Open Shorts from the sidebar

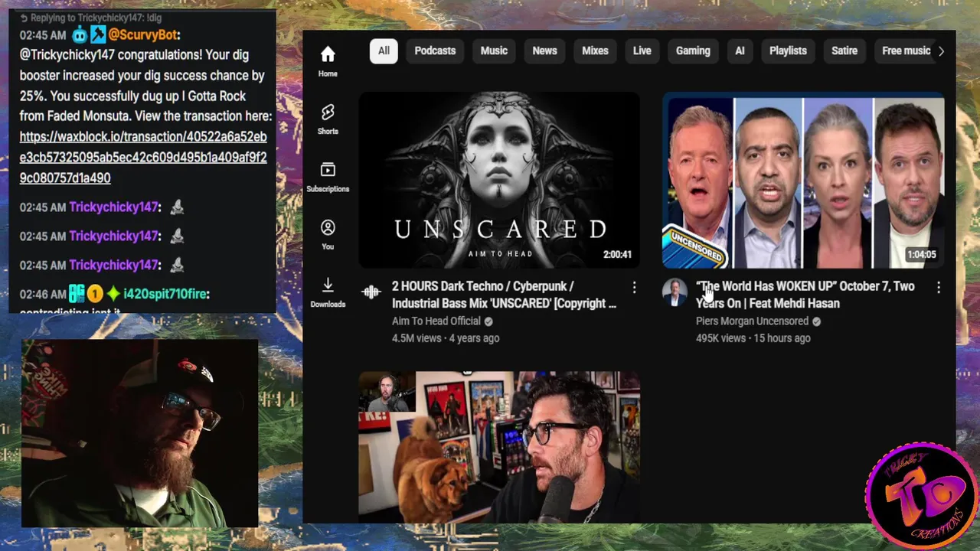click(328, 119)
